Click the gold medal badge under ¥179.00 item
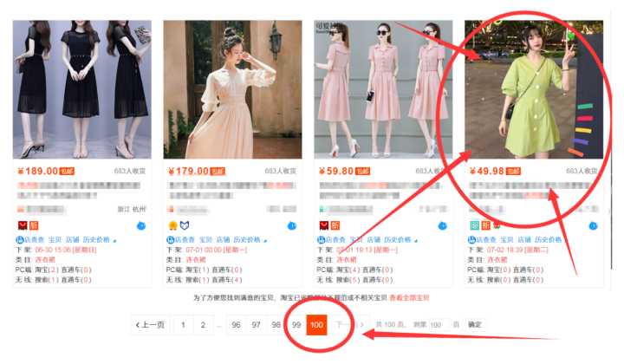 click(172, 225)
